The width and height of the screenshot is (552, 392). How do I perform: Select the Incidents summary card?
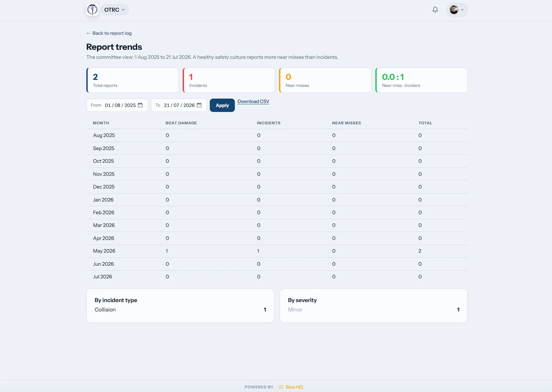[229, 80]
